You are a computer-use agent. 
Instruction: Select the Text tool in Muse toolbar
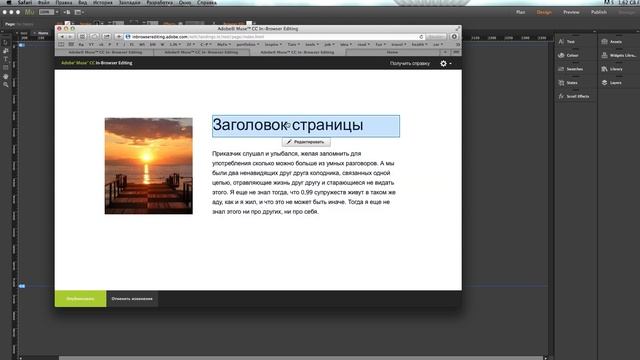(x=5, y=59)
